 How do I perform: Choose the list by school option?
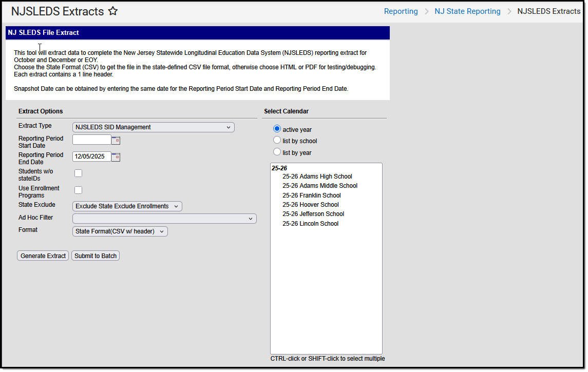point(277,141)
